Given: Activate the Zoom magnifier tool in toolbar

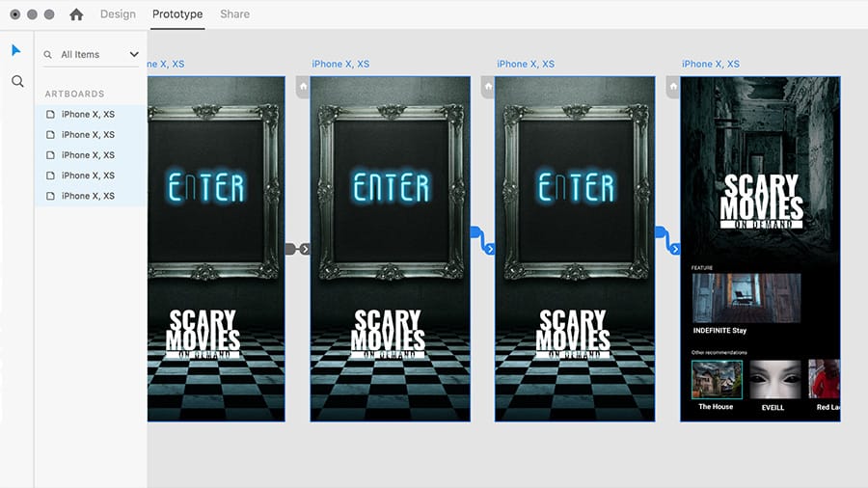Looking at the screenshot, I should coord(17,81).
